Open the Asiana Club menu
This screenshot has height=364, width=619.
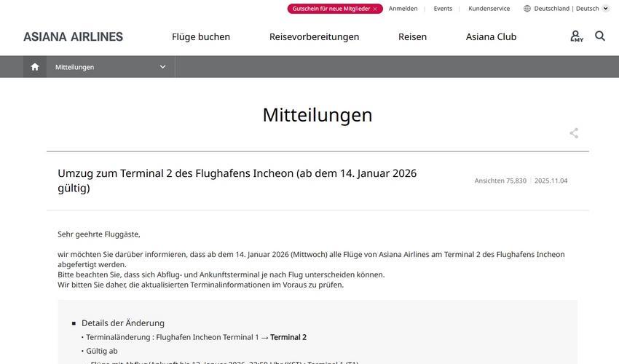pos(491,36)
